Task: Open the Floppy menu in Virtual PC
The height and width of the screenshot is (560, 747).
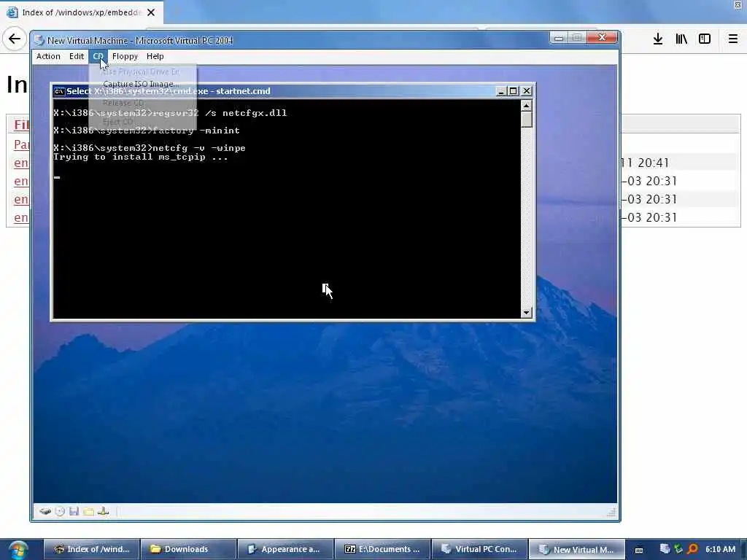Action: (x=125, y=56)
